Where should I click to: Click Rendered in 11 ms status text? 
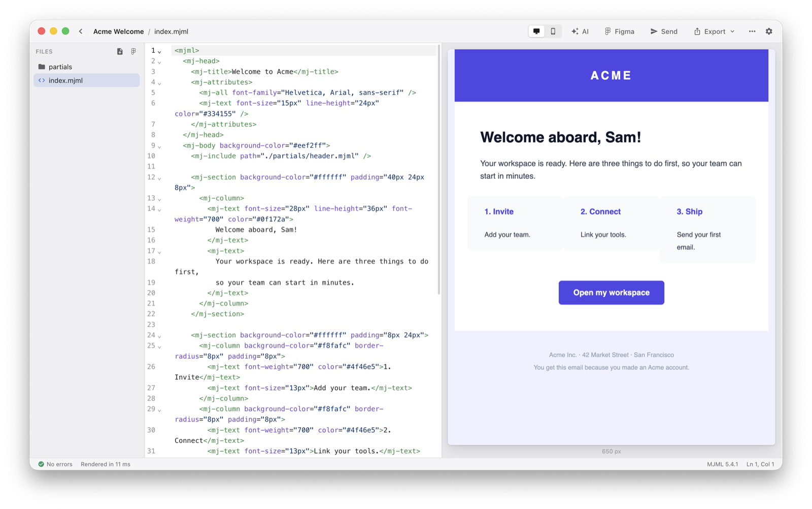(x=106, y=464)
